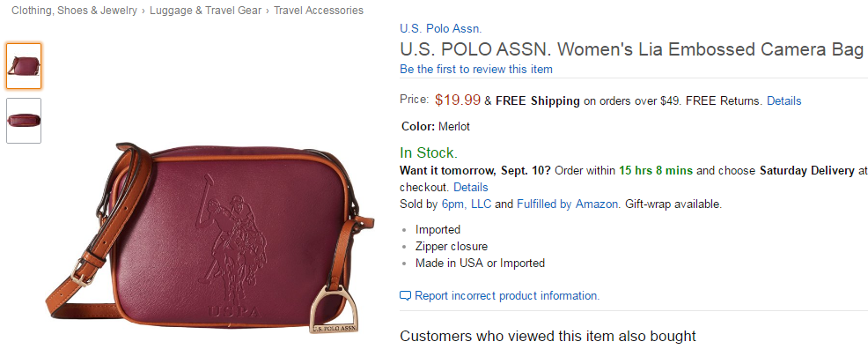Image resolution: width=868 pixels, height=364 pixels.
Task: Select the second top-view bag thumbnail
Action: [x=24, y=121]
